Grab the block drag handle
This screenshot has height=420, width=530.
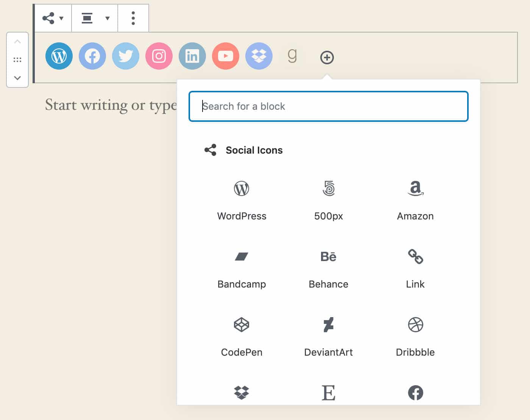tap(17, 60)
